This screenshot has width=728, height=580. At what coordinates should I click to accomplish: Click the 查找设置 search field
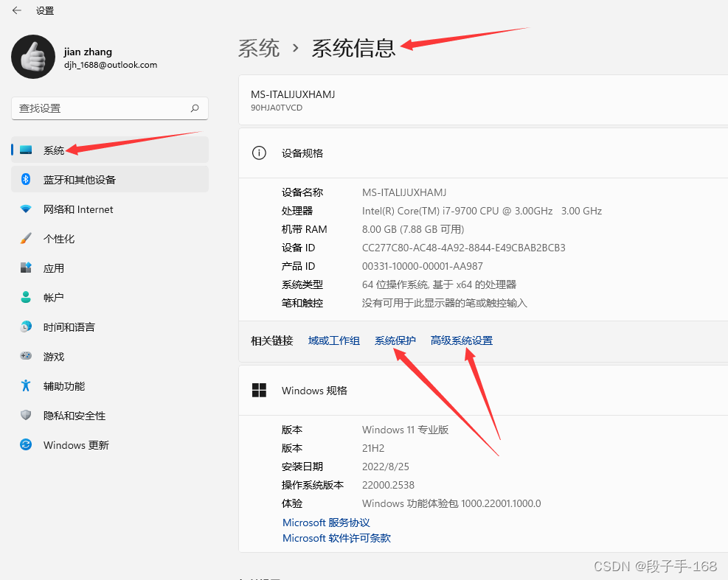point(110,108)
